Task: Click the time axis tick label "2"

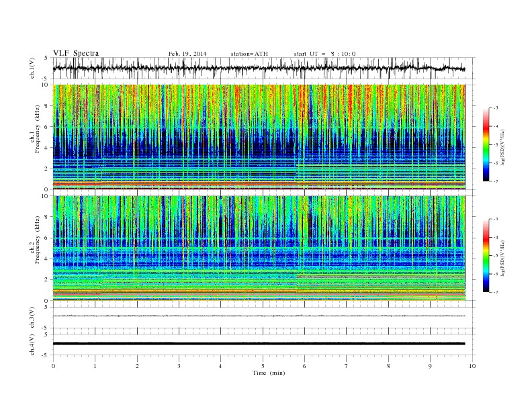Action: tap(137, 366)
